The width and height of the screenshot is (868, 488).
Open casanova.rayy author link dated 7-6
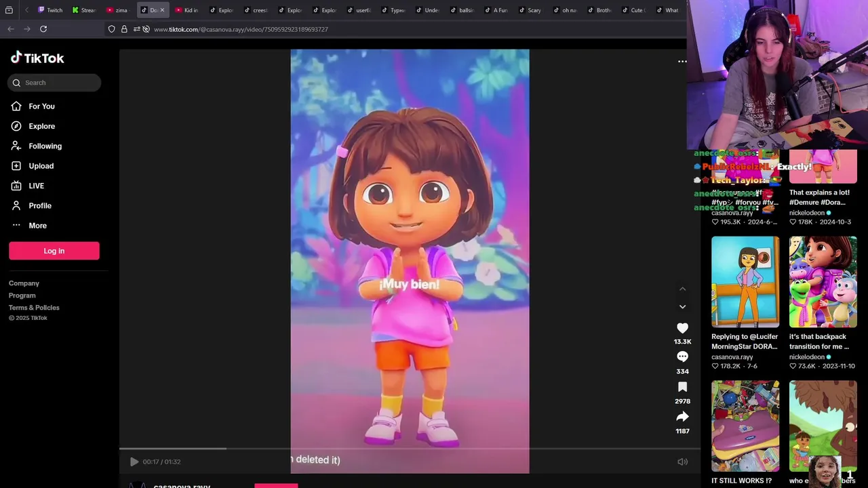pos(732,357)
